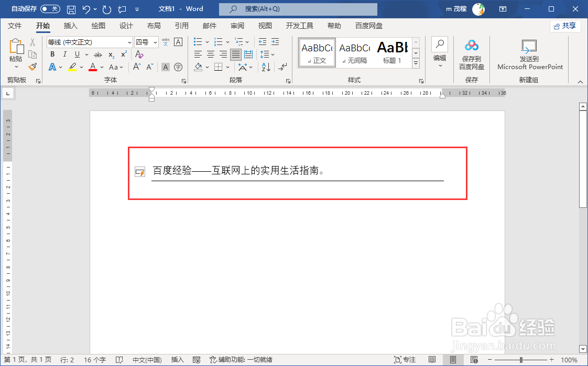Click the Format Painter brush icon
The width and height of the screenshot is (588, 366).
click(32, 66)
